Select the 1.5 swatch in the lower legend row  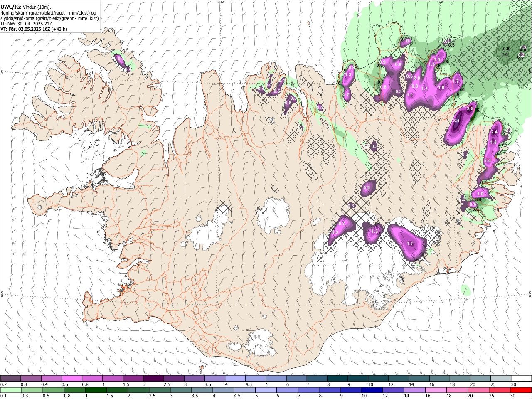point(117,390)
